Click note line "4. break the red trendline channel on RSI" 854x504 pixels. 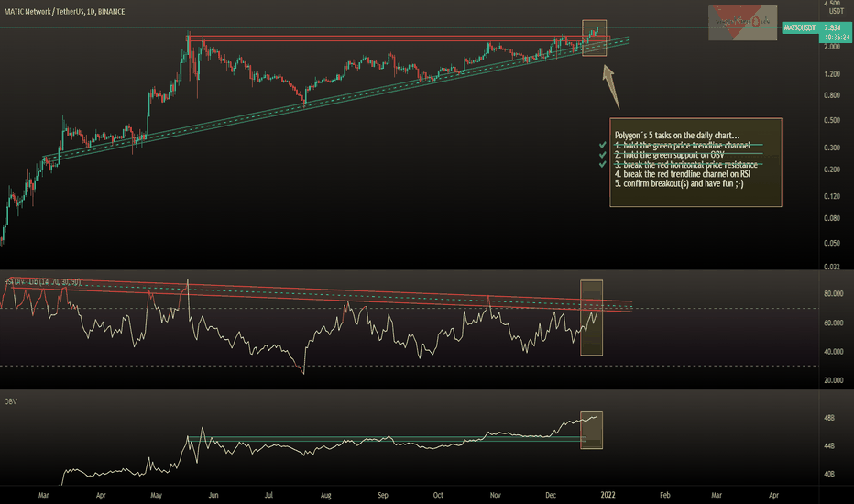683,174
